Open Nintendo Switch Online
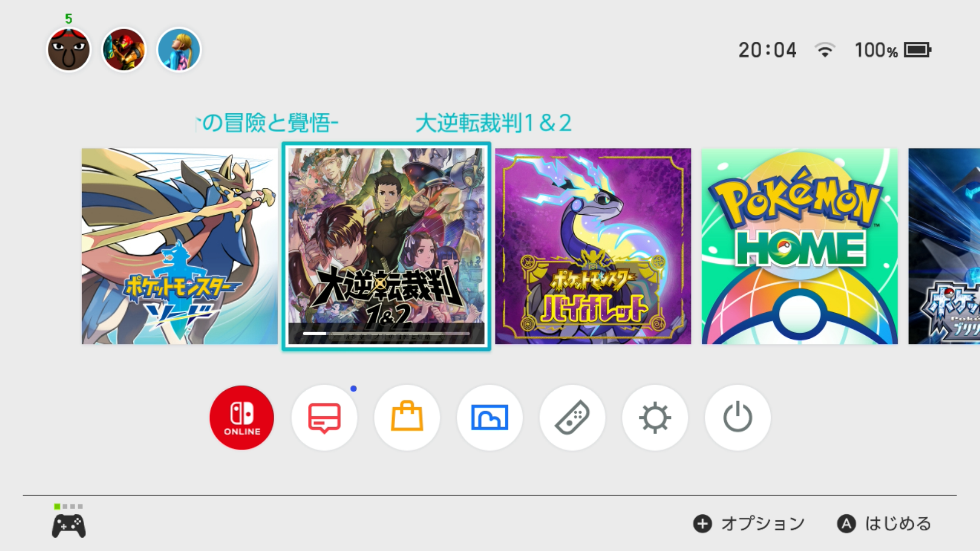 pos(241,418)
